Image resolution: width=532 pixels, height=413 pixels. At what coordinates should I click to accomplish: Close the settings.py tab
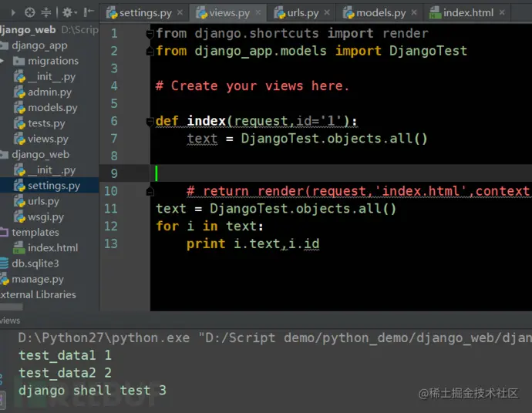tap(180, 12)
